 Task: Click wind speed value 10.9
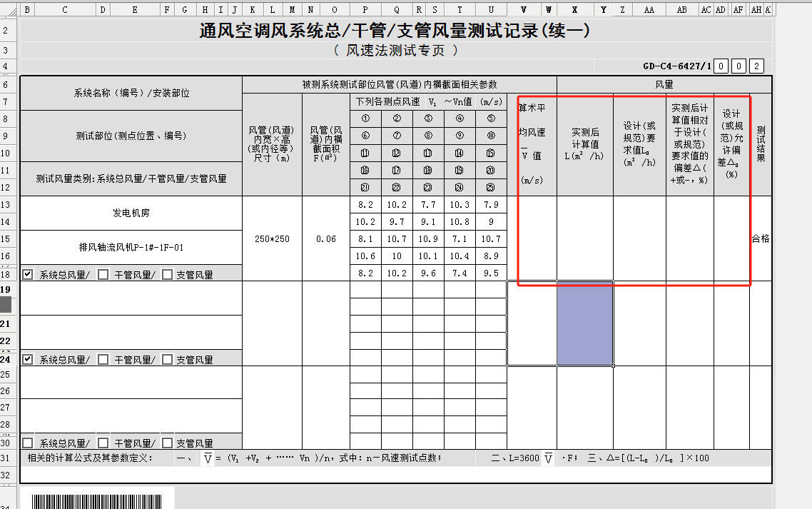point(428,238)
